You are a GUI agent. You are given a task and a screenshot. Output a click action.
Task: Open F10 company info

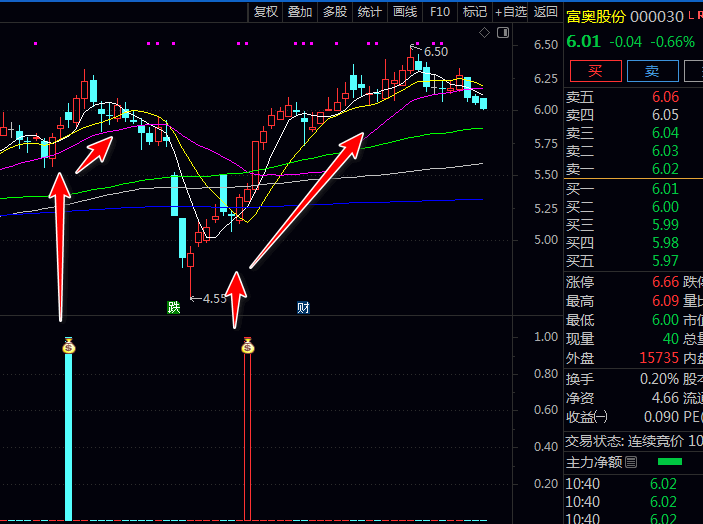pos(440,12)
